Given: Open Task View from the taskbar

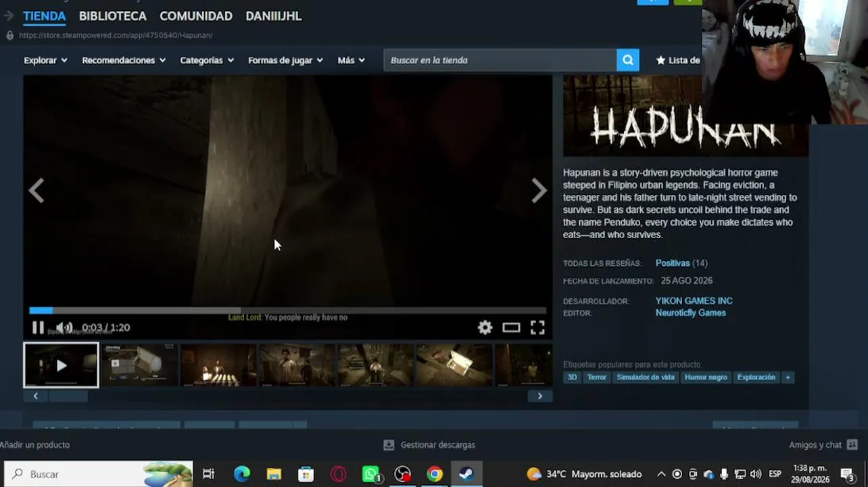Looking at the screenshot, I should click(x=209, y=474).
